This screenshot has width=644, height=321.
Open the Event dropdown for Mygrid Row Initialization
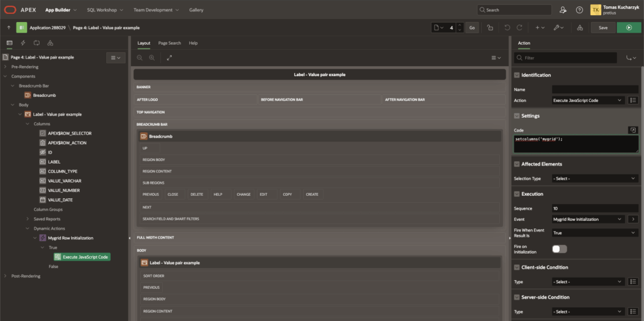tap(587, 219)
